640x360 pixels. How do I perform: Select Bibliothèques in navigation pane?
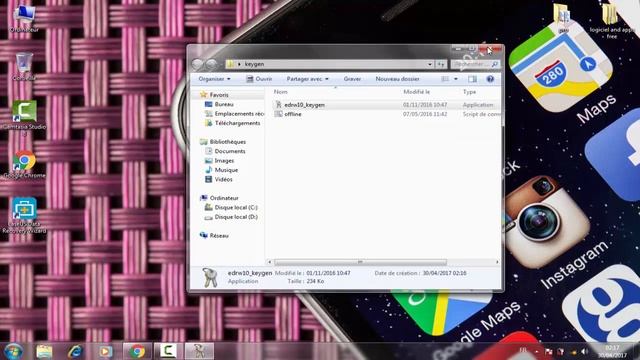click(227, 142)
